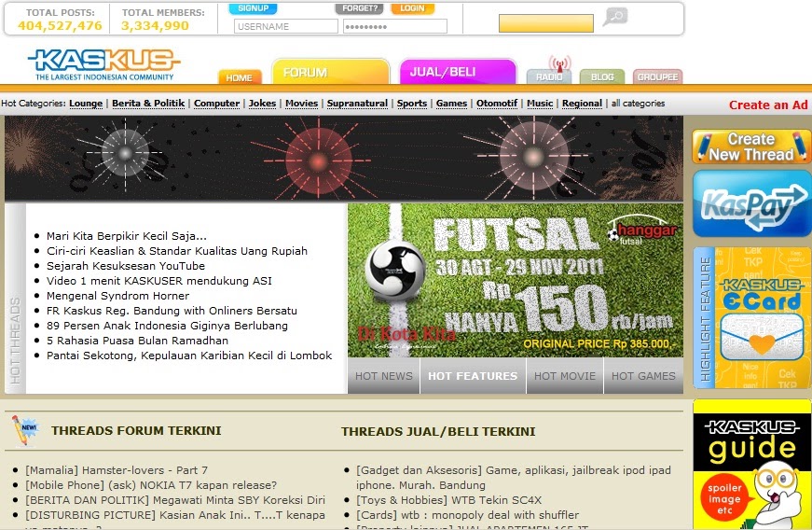The width and height of the screenshot is (812, 530).
Task: Switch to the JUAL/BELI tab
Action: [458, 72]
